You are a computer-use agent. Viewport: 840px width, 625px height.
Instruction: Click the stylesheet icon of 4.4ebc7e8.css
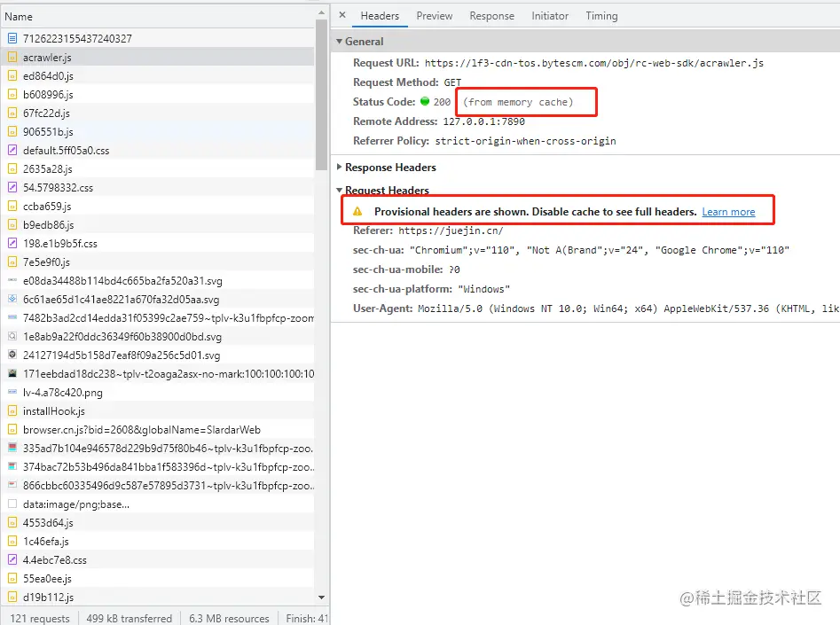pos(12,559)
